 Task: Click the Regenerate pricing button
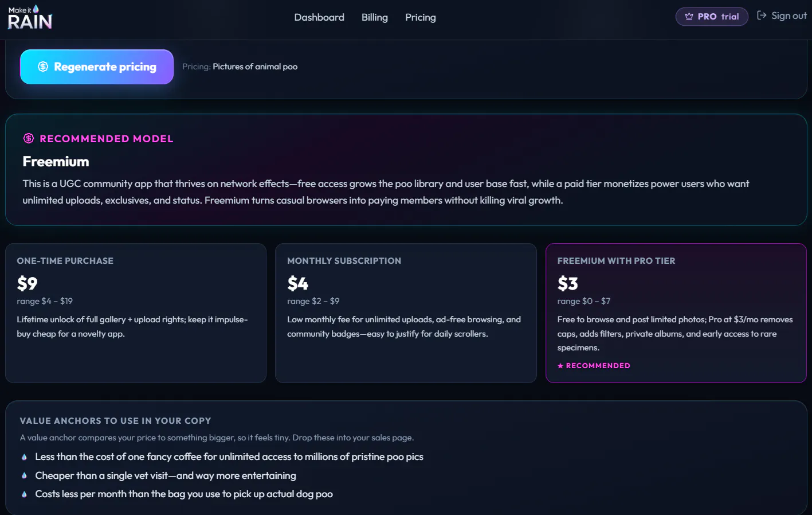point(97,67)
